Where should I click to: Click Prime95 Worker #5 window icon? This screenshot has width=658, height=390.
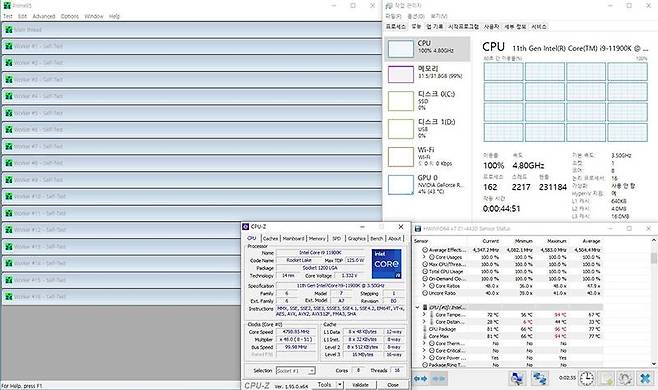pos(8,113)
